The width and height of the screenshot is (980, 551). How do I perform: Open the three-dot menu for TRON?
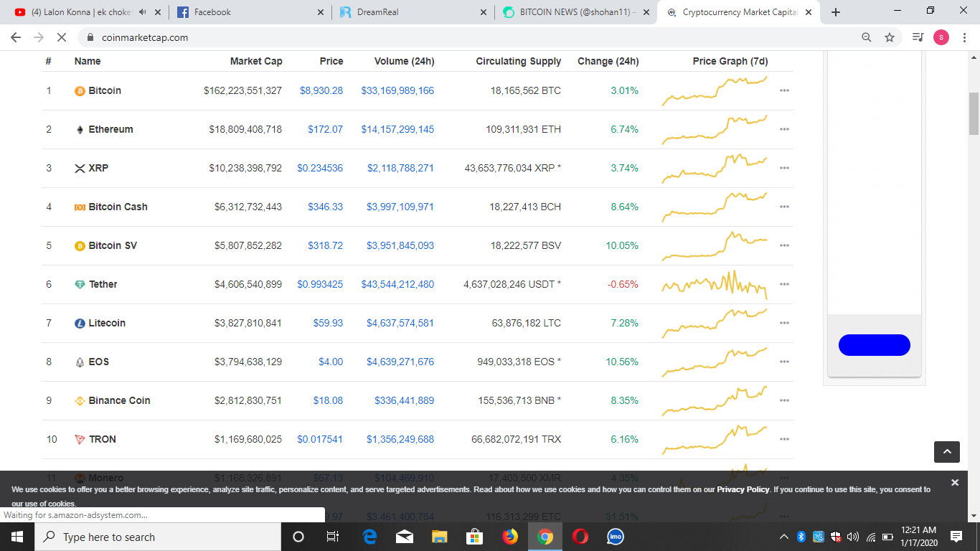784,440
